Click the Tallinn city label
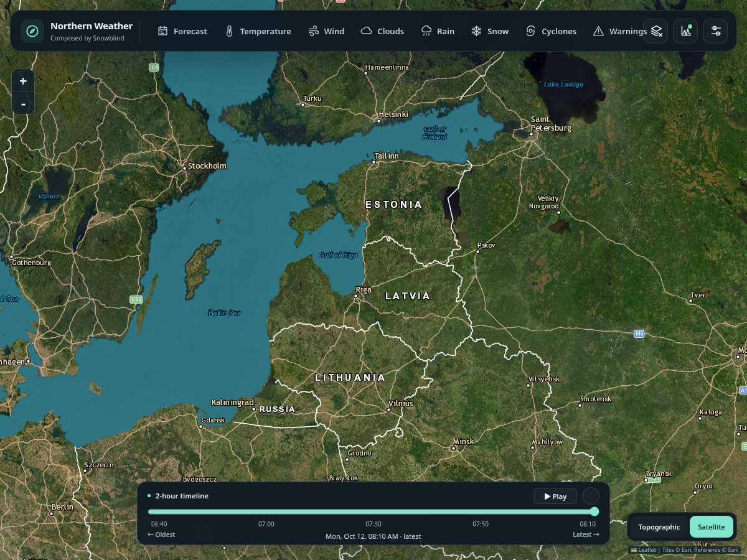 coord(387,156)
